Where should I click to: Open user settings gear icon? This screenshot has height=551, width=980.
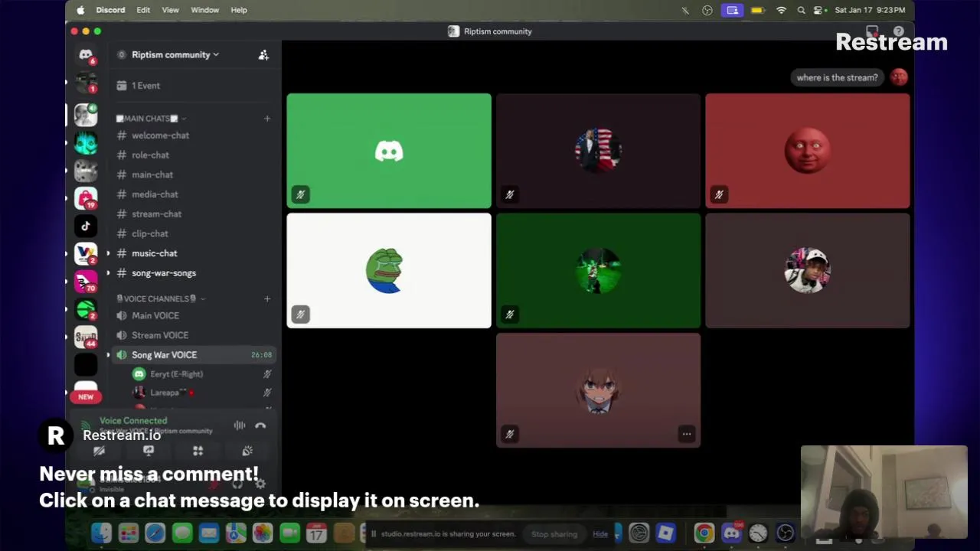coord(260,484)
